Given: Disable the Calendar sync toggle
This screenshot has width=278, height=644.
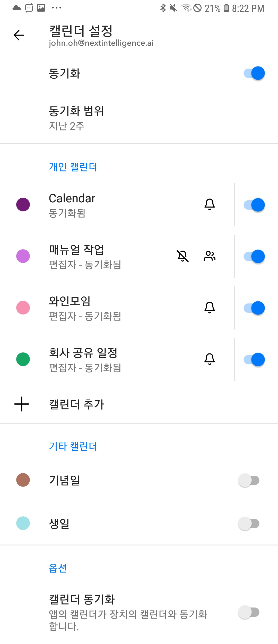Looking at the screenshot, I should click(254, 205).
